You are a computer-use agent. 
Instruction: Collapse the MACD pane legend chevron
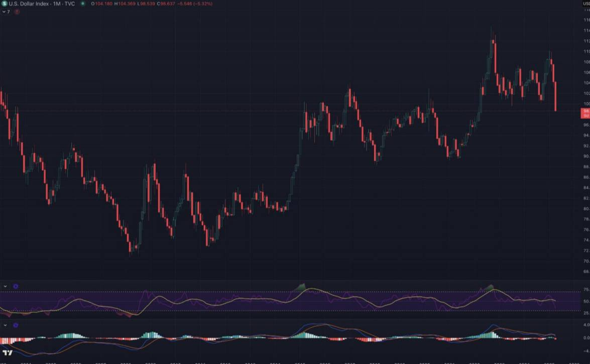(x=5, y=325)
